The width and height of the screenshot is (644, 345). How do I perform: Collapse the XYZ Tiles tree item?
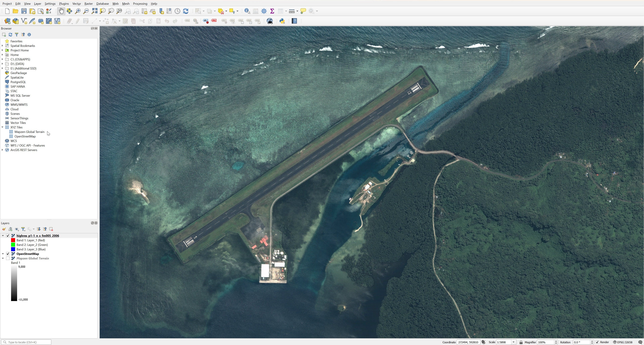click(2, 127)
